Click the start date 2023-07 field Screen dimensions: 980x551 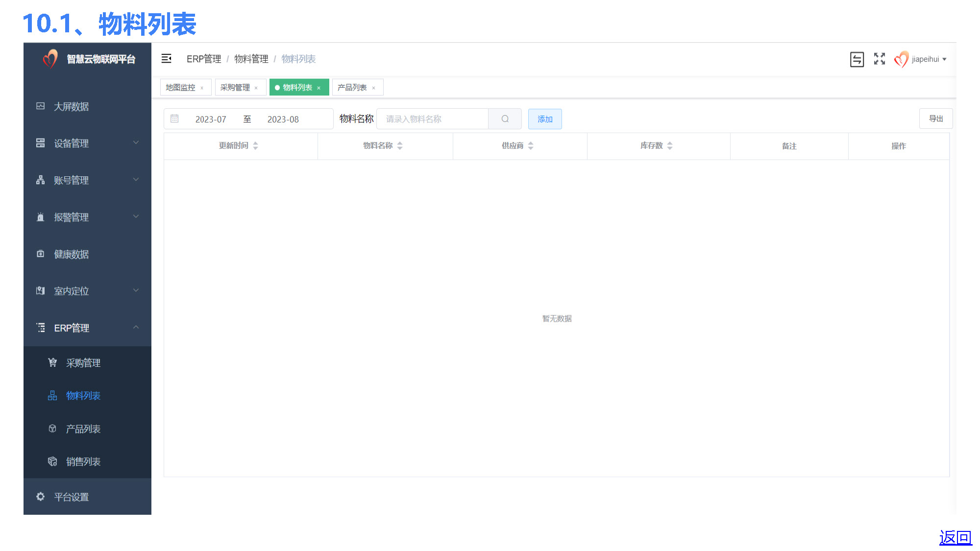tap(211, 119)
